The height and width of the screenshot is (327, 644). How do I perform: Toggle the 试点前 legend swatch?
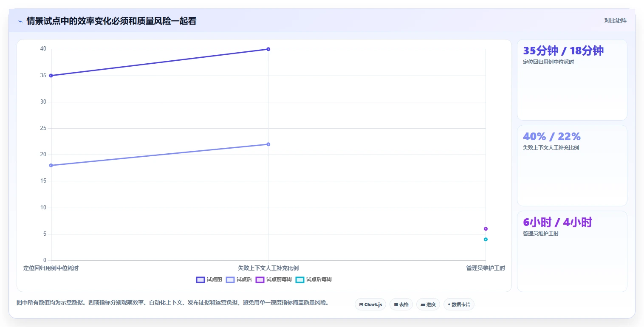tap(201, 279)
